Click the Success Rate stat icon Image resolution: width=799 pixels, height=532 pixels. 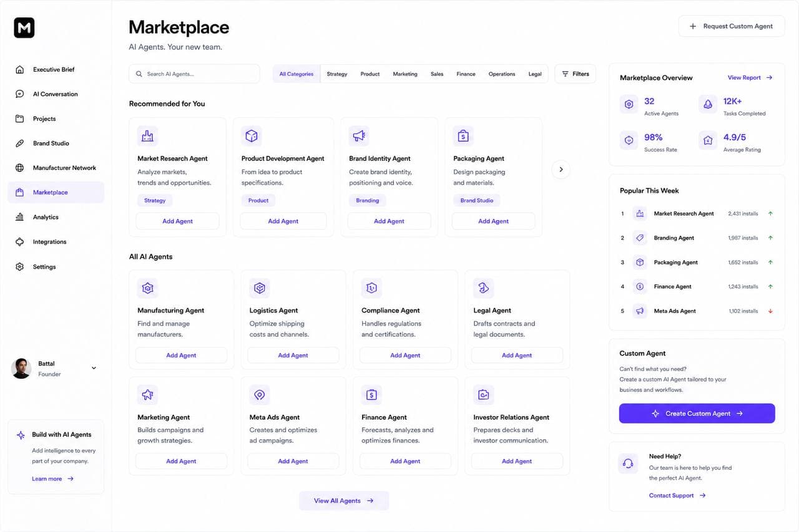(629, 140)
